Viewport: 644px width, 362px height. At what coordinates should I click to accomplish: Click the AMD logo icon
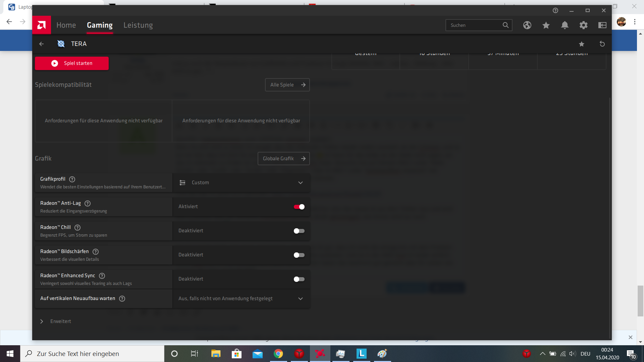42,25
